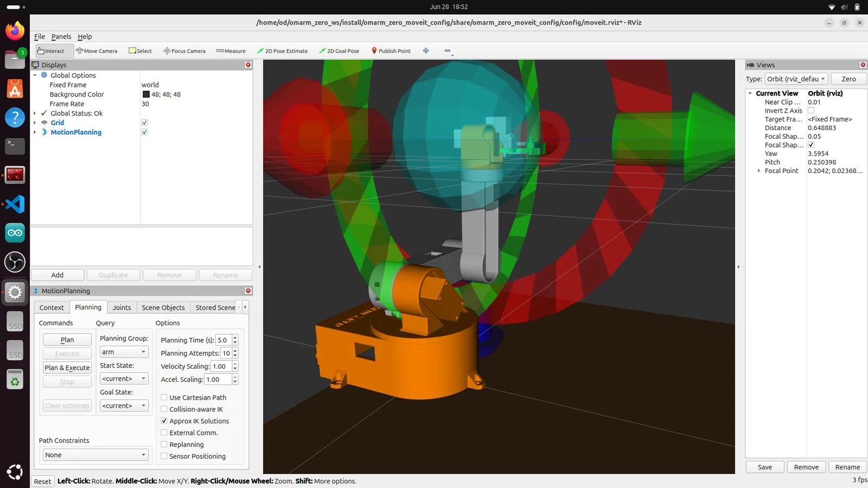Viewport: 868px width, 488px height.
Task: Activate the Move Camera tool
Action: click(97, 51)
